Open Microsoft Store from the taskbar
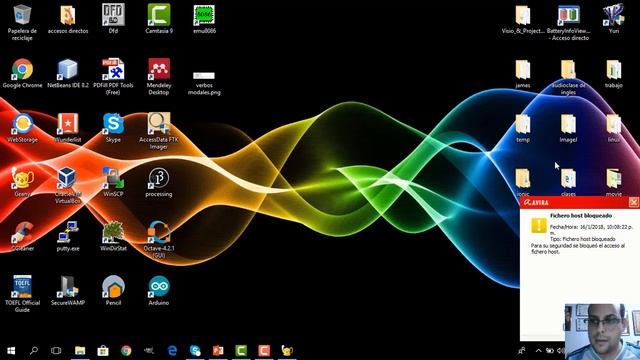This screenshot has width=640, height=360. (x=103, y=351)
